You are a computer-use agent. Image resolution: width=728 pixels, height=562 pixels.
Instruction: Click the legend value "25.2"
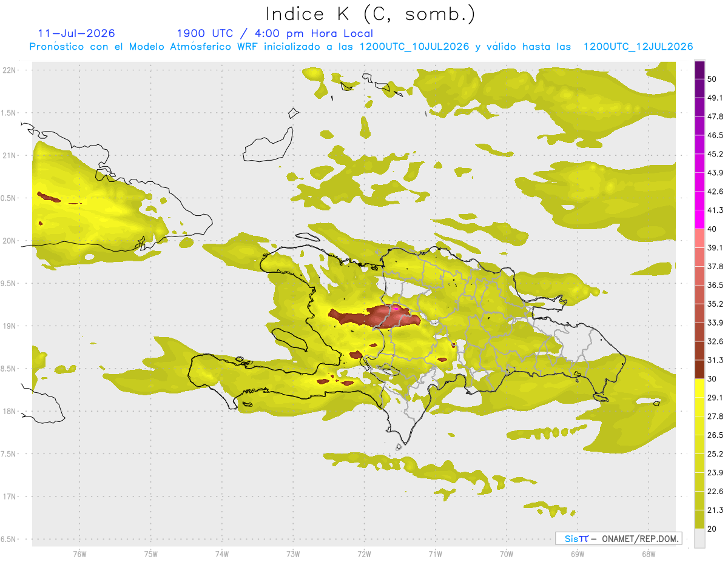[x=716, y=453]
